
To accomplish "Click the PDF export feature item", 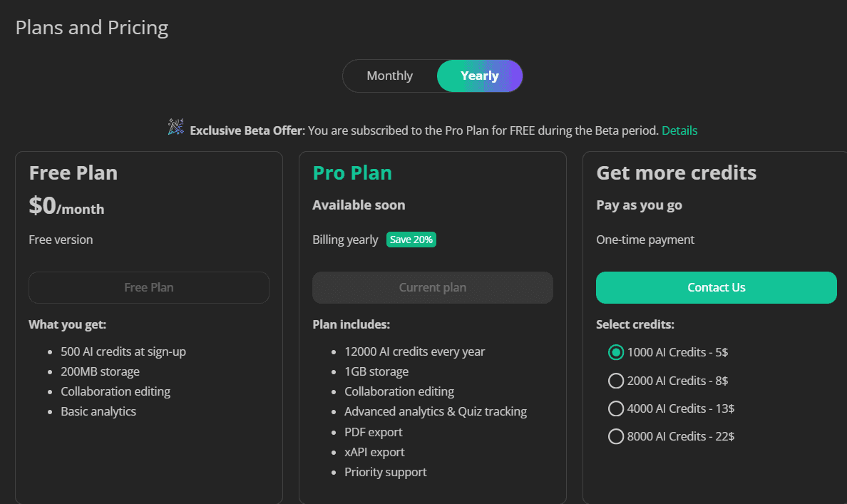I will [x=374, y=432].
